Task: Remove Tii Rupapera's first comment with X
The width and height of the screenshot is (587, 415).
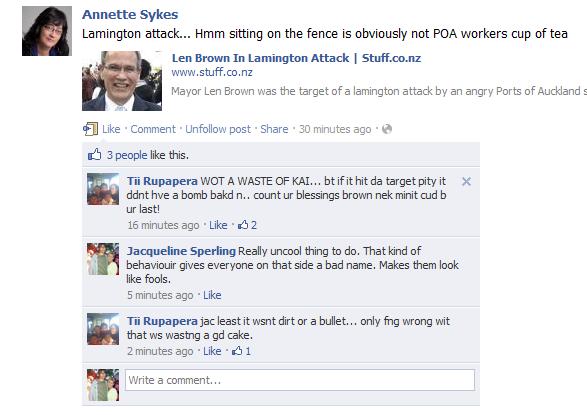Action: [466, 181]
